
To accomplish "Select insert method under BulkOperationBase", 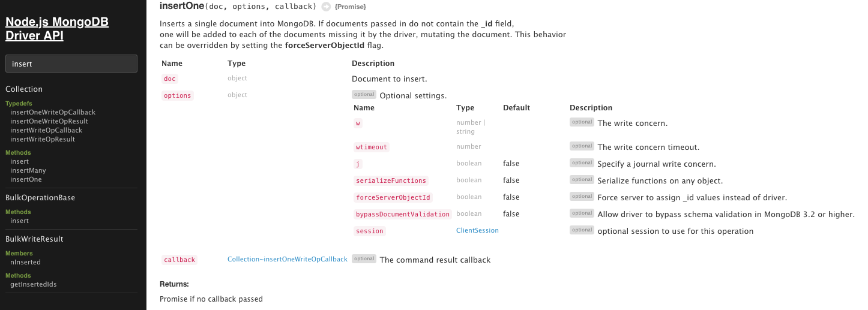I will coord(19,221).
